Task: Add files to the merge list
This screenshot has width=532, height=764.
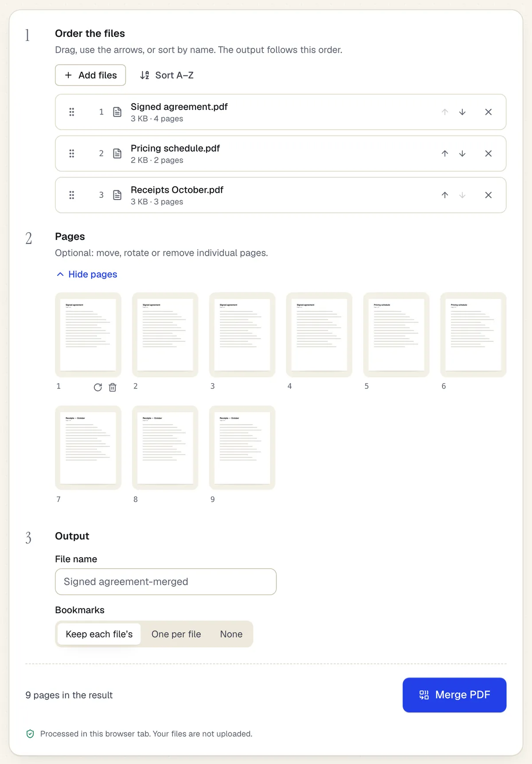Action: [90, 75]
